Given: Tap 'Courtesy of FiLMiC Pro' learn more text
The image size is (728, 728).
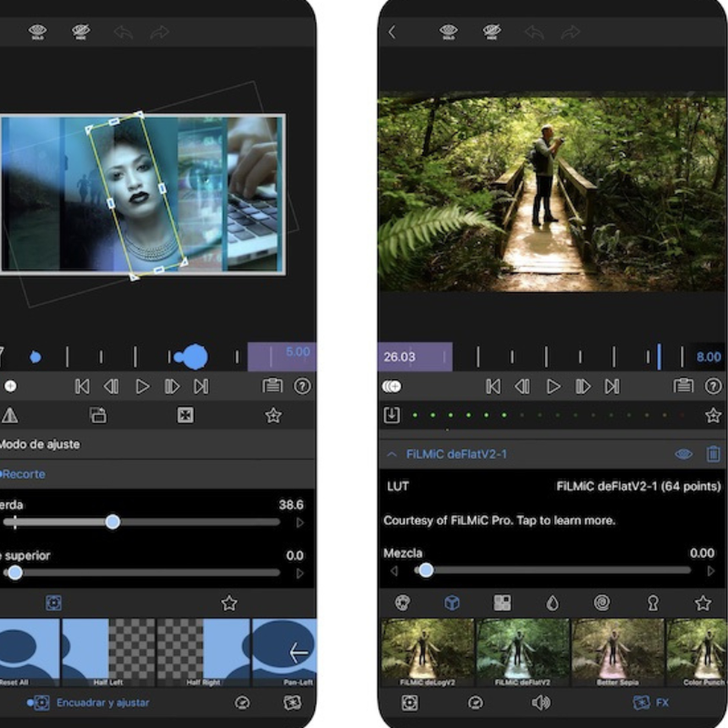Looking at the screenshot, I should (499, 520).
